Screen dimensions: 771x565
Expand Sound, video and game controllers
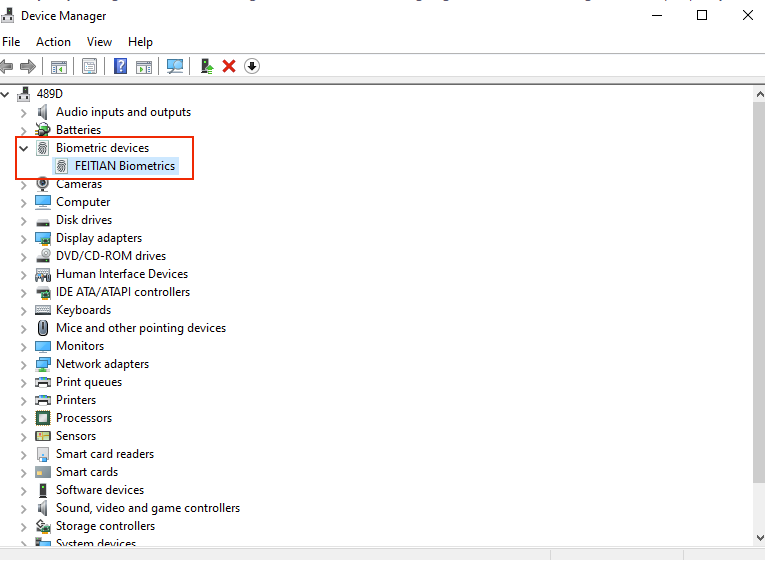tap(24, 509)
